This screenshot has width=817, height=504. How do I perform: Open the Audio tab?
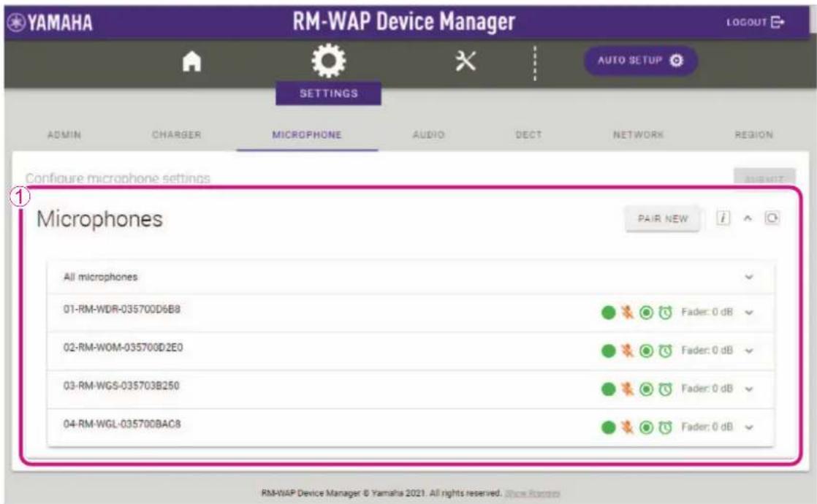click(429, 135)
